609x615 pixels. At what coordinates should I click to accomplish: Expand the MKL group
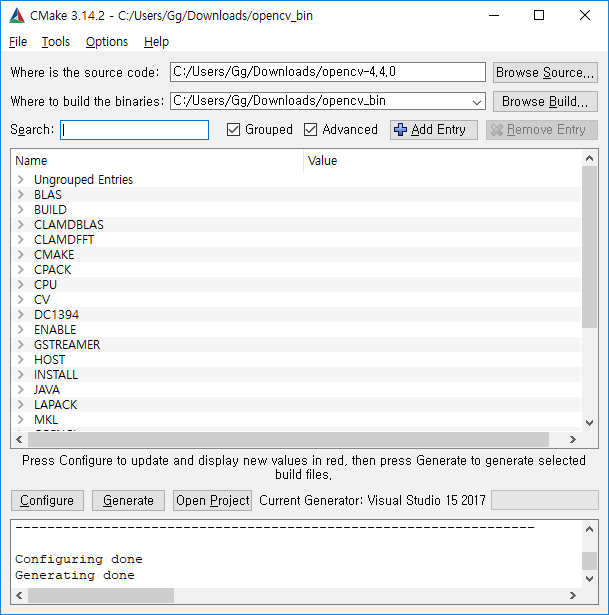click(x=21, y=420)
